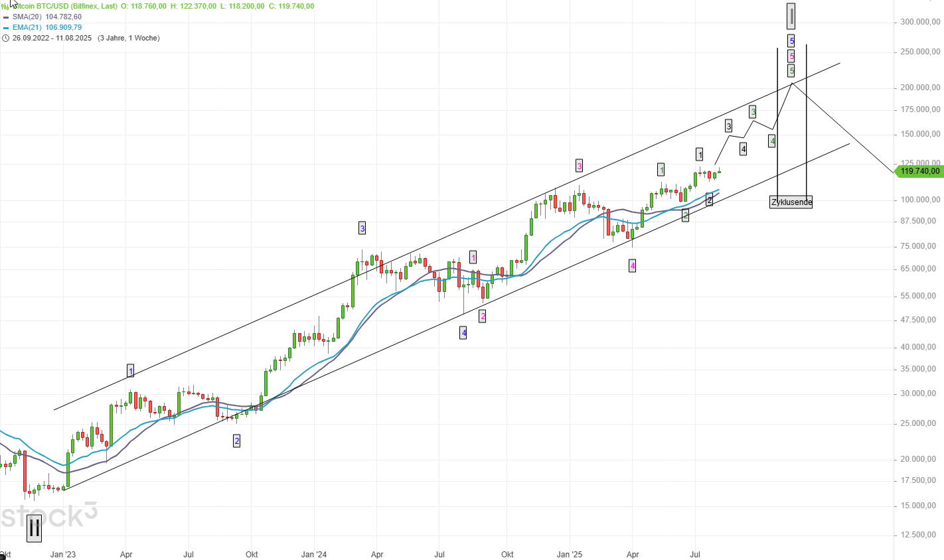Click the stock3 watermark logo
This screenshot has height=560, width=944.
[x=49, y=516]
